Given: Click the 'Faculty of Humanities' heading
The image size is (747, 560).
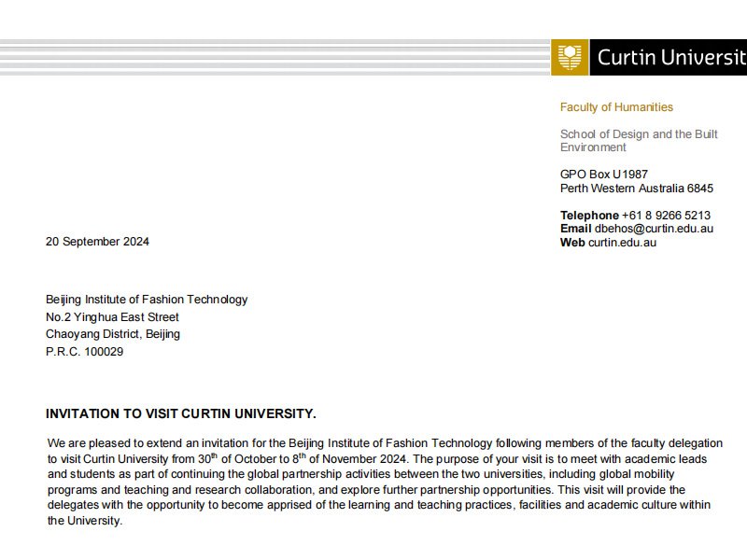Looking at the screenshot, I should (x=616, y=107).
